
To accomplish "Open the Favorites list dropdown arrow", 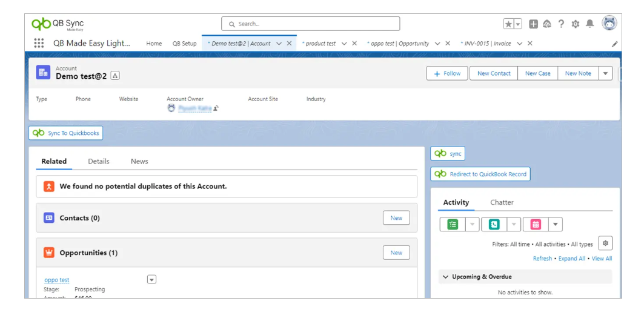I will (x=518, y=24).
